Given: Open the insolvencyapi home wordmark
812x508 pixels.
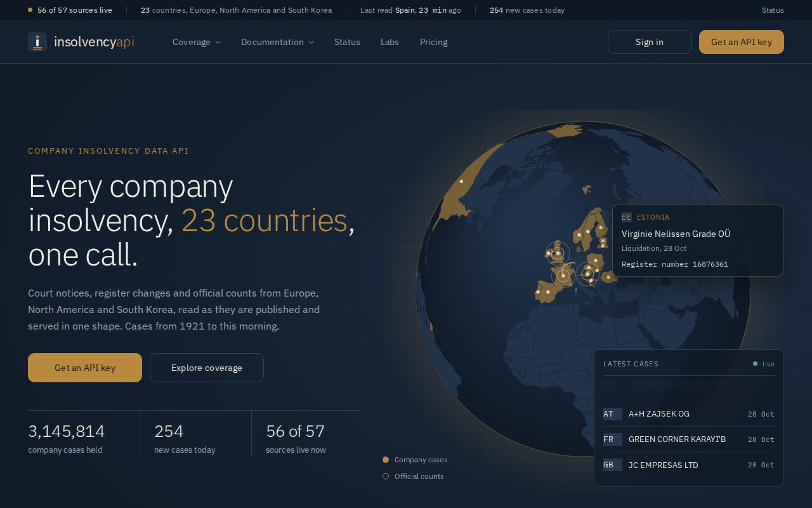Looking at the screenshot, I should pos(94,42).
